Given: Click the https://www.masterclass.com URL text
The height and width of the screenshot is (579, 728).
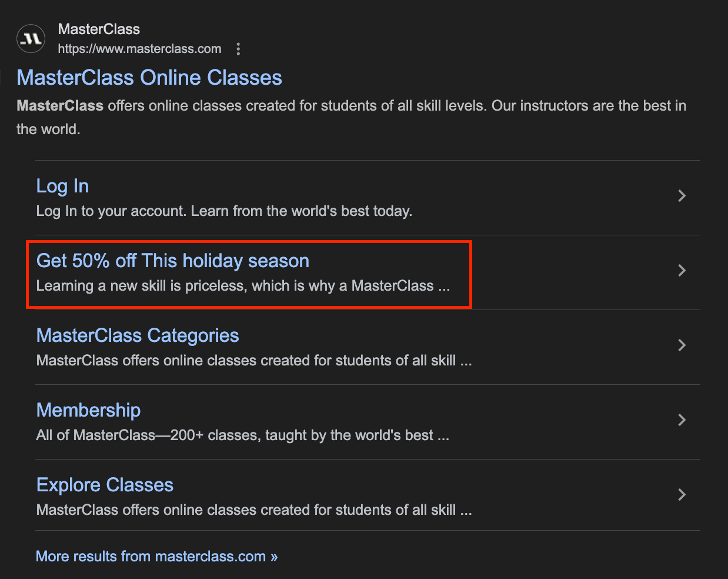Looking at the screenshot, I should 139,49.
